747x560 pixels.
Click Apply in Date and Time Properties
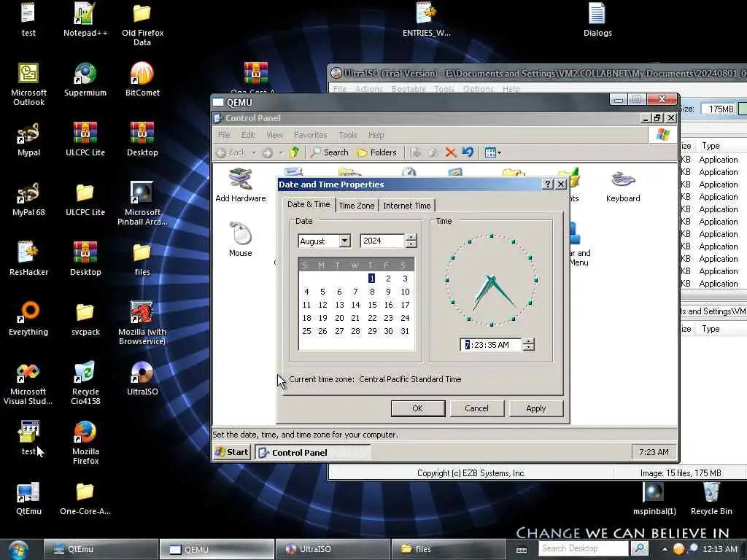coord(536,408)
